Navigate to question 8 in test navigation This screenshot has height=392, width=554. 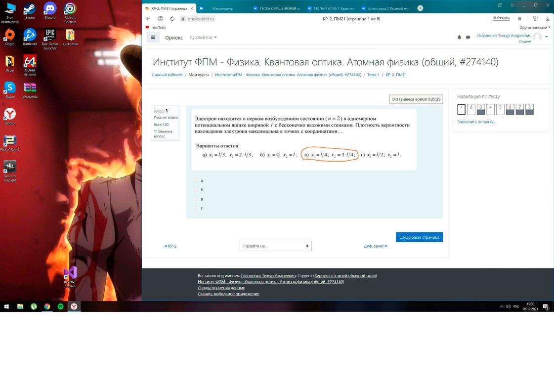tap(529, 109)
